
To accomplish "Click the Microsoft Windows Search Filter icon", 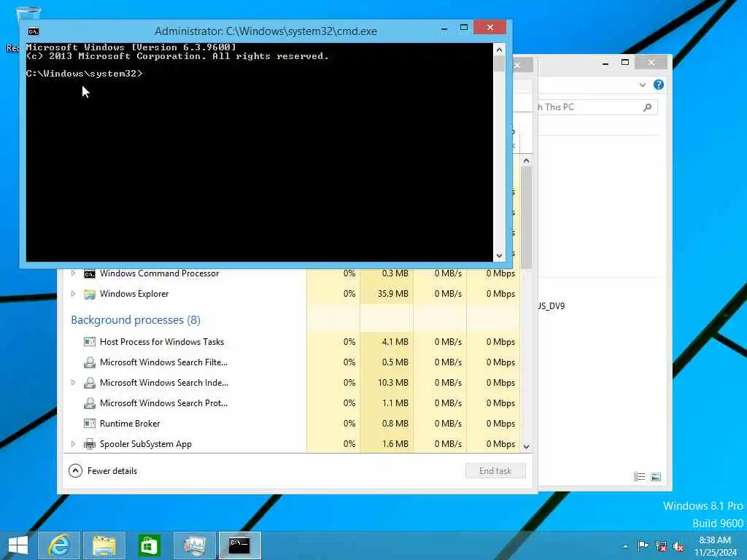I will [x=90, y=362].
